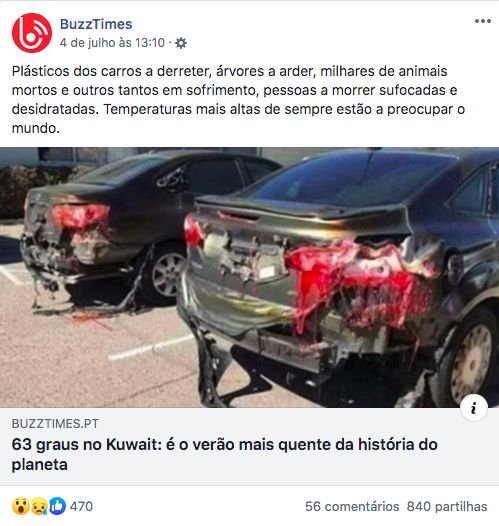Screen dimensions: 499x526
Task: Open the post options three-dot menu
Action: (x=483, y=21)
